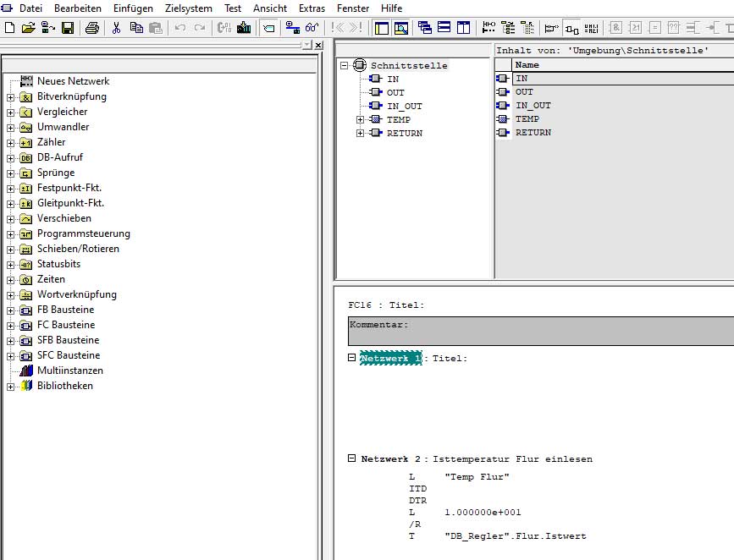Click the Copy toolbar icon
Viewport: 734px width, 560px height.
136,28
